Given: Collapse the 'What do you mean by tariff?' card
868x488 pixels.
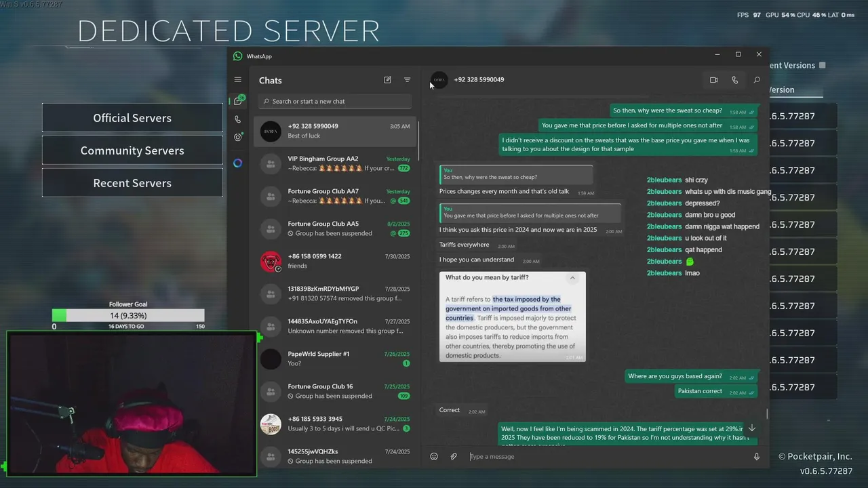Looking at the screenshot, I should (x=572, y=278).
